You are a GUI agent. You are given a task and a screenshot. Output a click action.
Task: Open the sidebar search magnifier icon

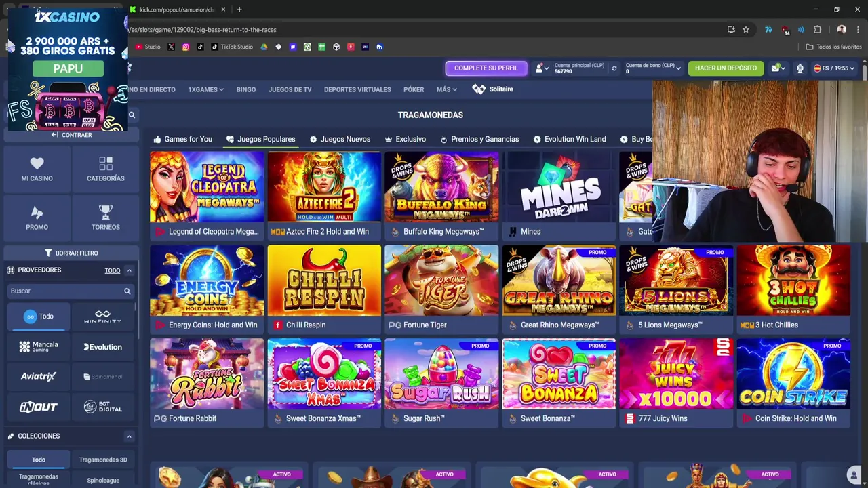point(132,115)
